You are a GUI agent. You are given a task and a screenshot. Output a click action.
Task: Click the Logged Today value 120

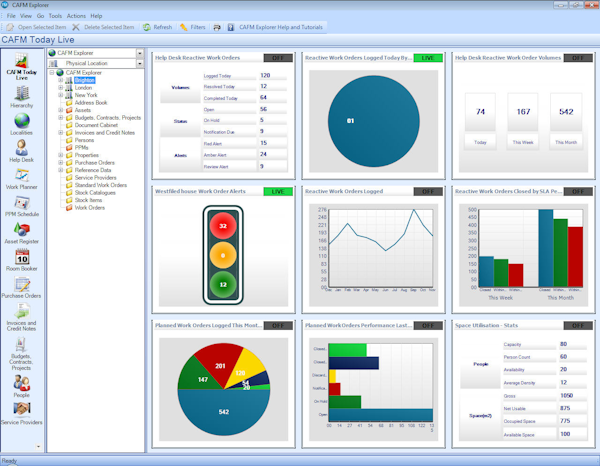click(x=265, y=75)
